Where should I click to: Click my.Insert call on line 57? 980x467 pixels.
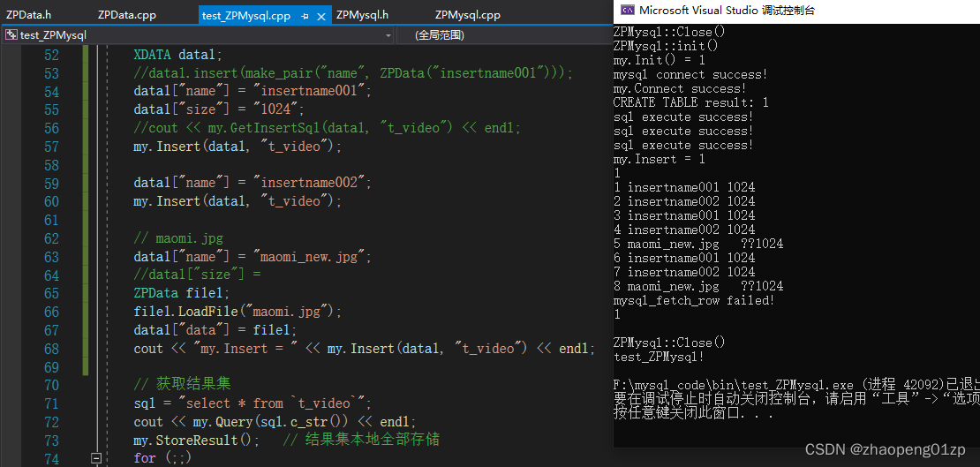[x=238, y=147]
